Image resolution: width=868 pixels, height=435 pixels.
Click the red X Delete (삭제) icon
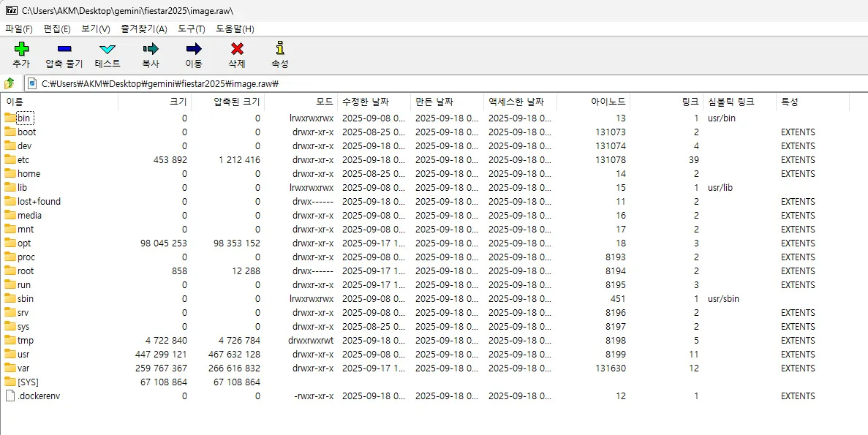tap(237, 50)
